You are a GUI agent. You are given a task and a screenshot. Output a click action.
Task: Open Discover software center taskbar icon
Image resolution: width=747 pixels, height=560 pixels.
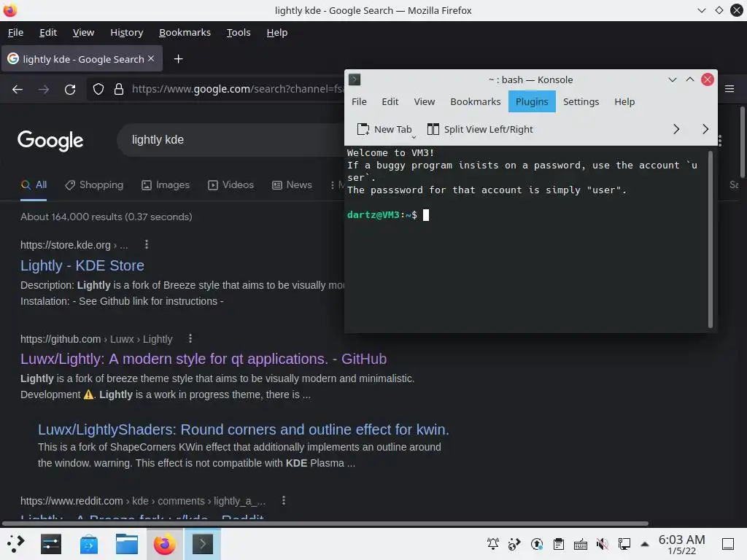(88, 544)
